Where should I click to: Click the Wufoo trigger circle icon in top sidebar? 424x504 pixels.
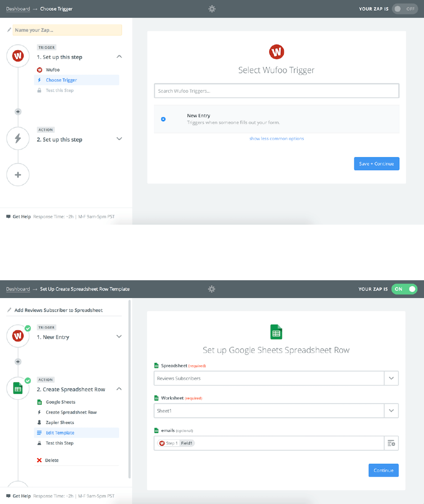click(x=18, y=56)
